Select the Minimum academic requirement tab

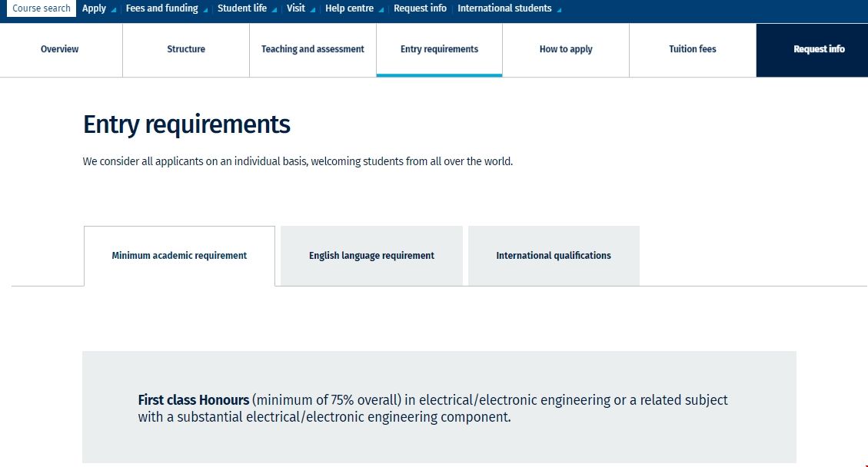coord(179,256)
